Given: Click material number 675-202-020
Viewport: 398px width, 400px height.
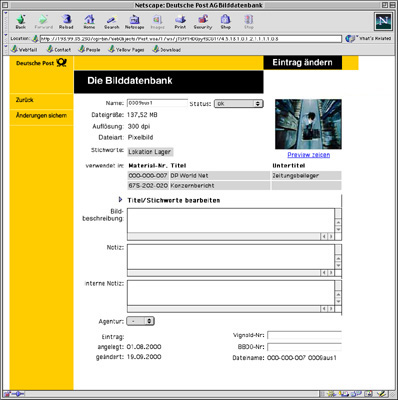Looking at the screenshot, I should coord(148,186).
